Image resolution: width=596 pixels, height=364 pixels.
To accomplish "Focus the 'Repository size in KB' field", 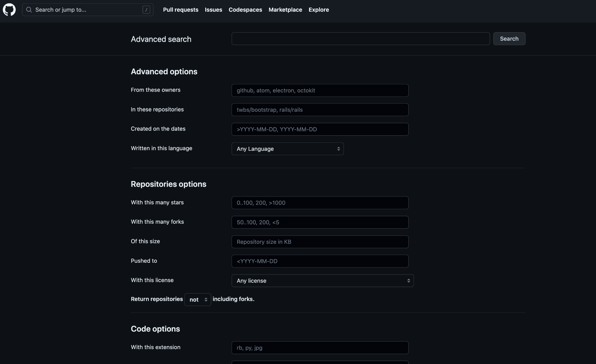I will (320, 242).
